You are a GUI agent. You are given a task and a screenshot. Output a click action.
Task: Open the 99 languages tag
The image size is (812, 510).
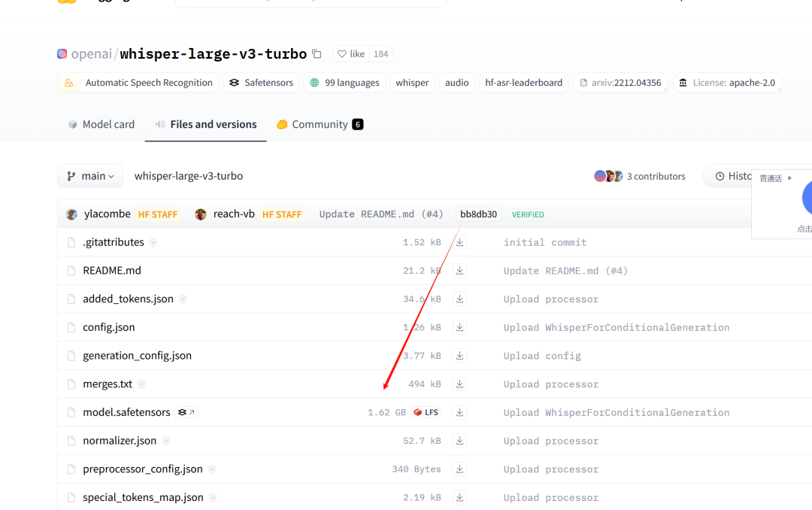[x=344, y=83]
